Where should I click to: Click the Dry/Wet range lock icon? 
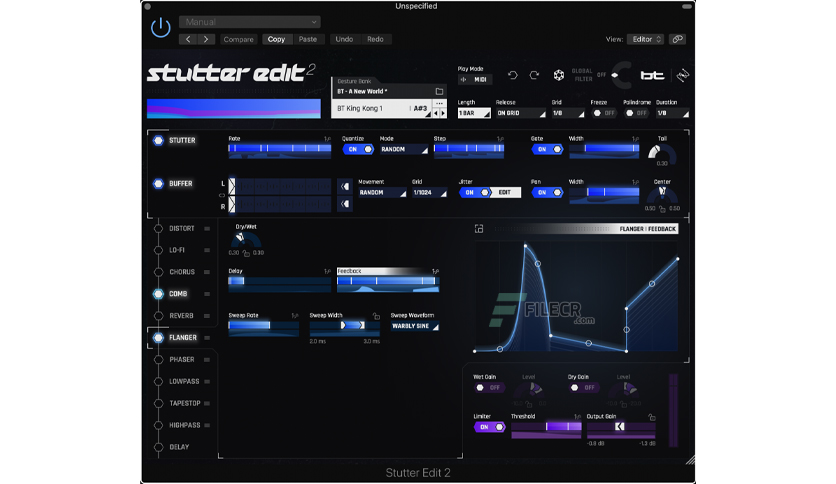[246, 253]
